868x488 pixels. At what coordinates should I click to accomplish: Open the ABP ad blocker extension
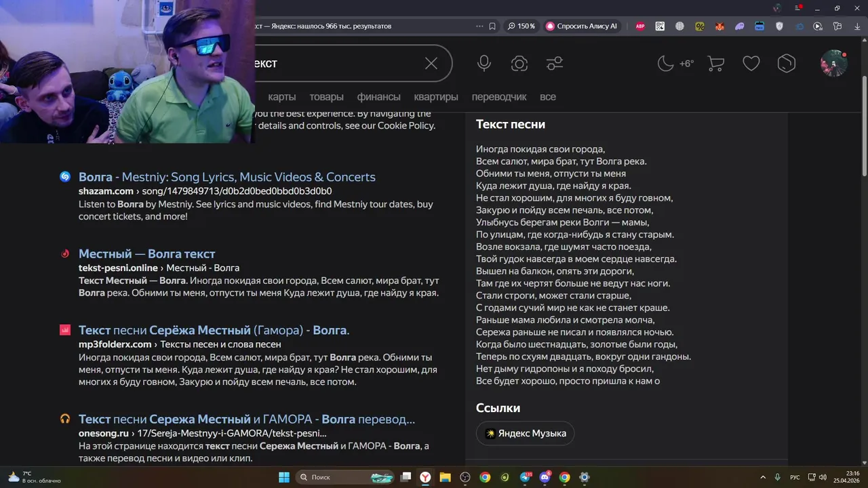[640, 26]
